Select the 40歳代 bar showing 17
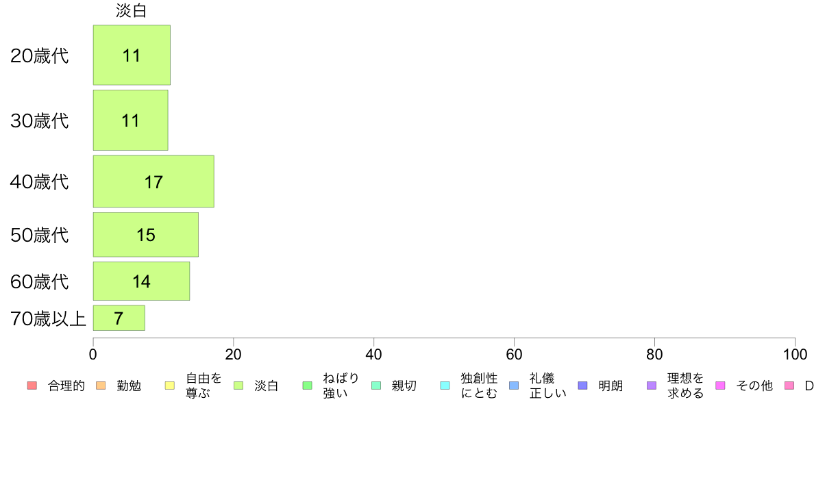 coord(153,181)
